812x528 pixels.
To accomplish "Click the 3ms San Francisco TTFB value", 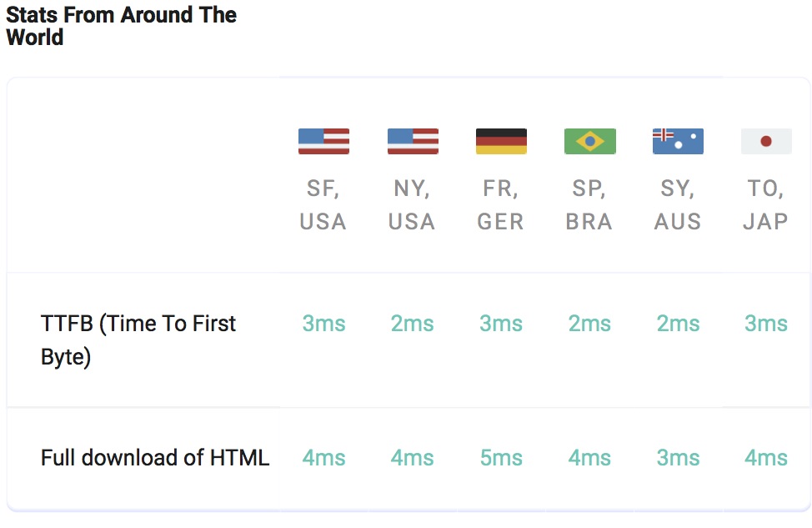I will pyautogui.click(x=323, y=324).
